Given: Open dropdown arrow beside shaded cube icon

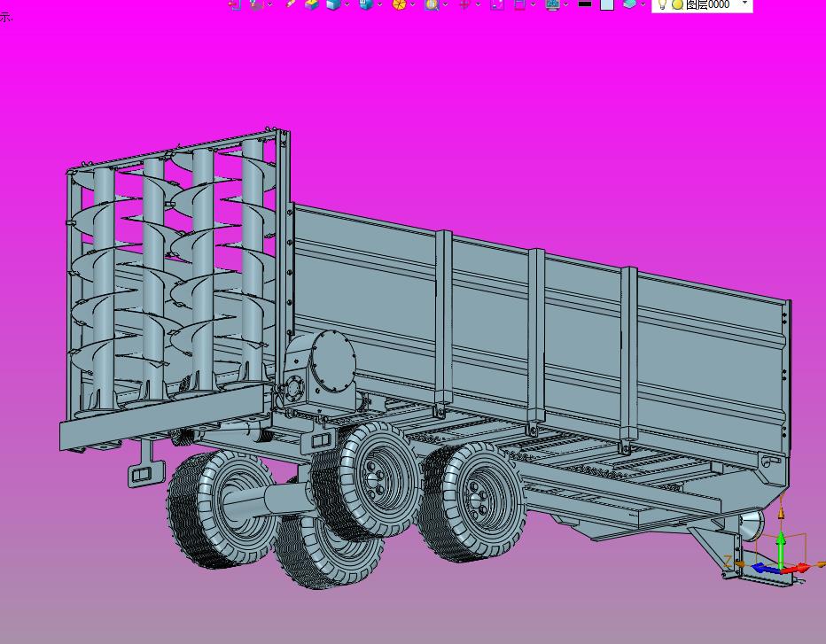Looking at the screenshot, I should 347,4.
